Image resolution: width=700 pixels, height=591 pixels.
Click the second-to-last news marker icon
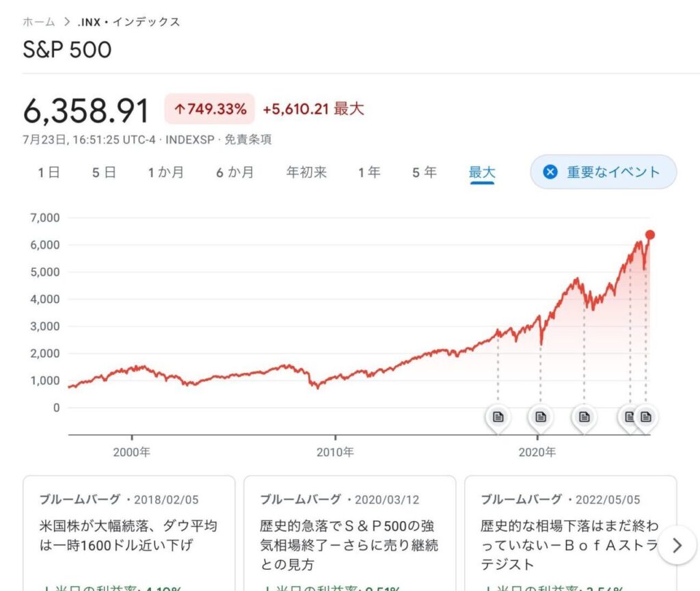pyautogui.click(x=628, y=417)
